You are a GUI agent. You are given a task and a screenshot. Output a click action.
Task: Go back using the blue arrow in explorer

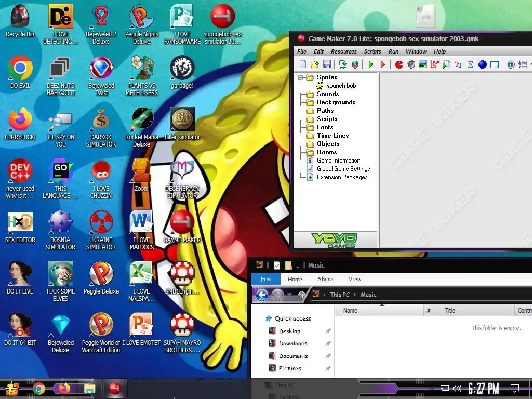click(x=262, y=295)
